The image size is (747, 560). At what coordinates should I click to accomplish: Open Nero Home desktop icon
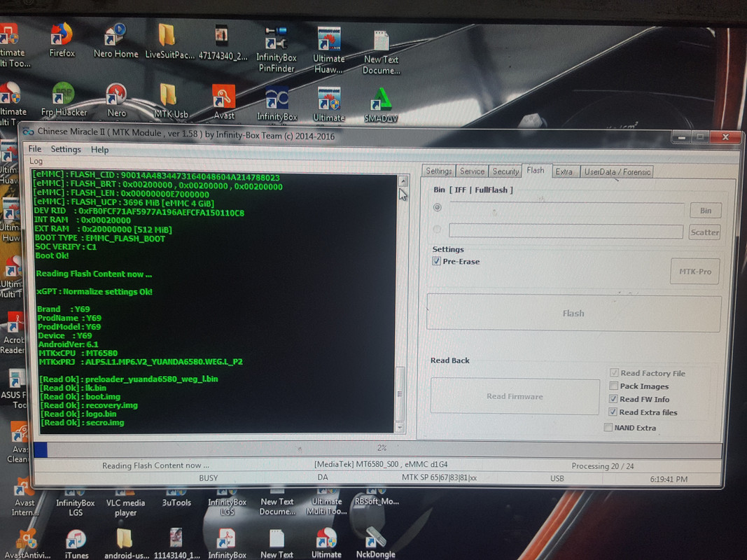pos(116,41)
